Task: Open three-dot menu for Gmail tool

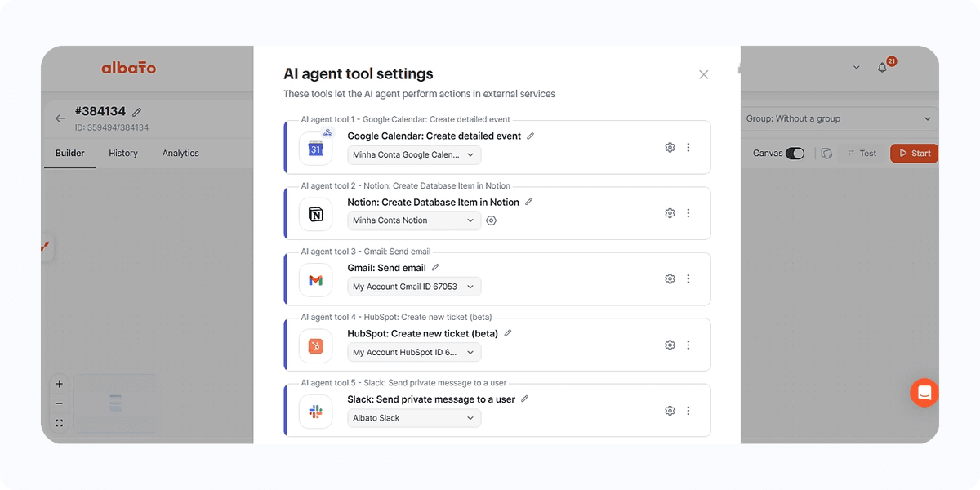Action: point(688,279)
